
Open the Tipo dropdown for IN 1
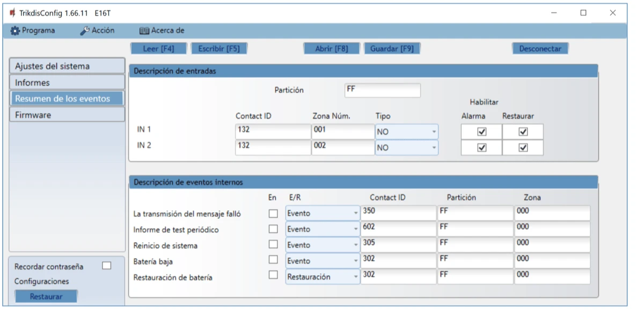pos(406,132)
